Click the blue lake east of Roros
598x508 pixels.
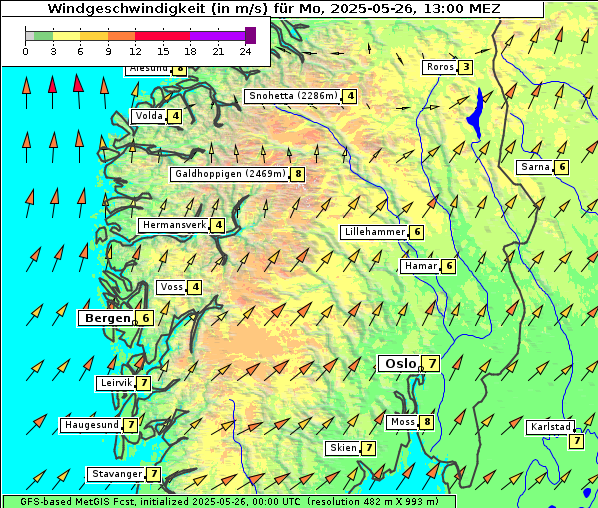click(476, 113)
